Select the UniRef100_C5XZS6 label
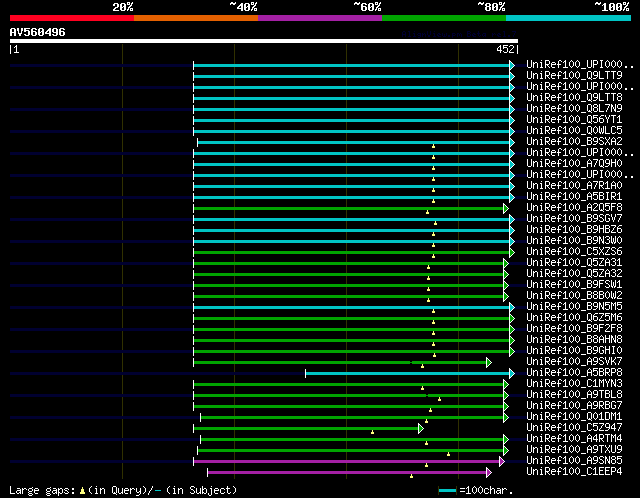Image resolution: width=640 pixels, height=498 pixels. [x=574, y=252]
